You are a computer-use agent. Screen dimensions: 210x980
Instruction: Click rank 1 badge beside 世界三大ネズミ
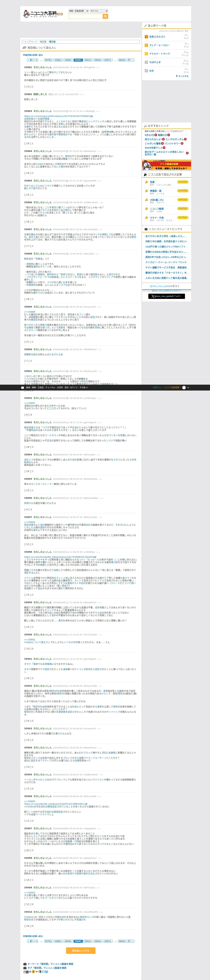pos(146,37)
